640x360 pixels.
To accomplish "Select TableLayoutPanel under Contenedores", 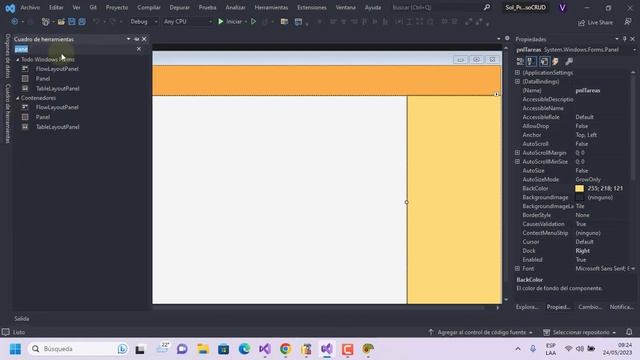I will tap(58, 127).
